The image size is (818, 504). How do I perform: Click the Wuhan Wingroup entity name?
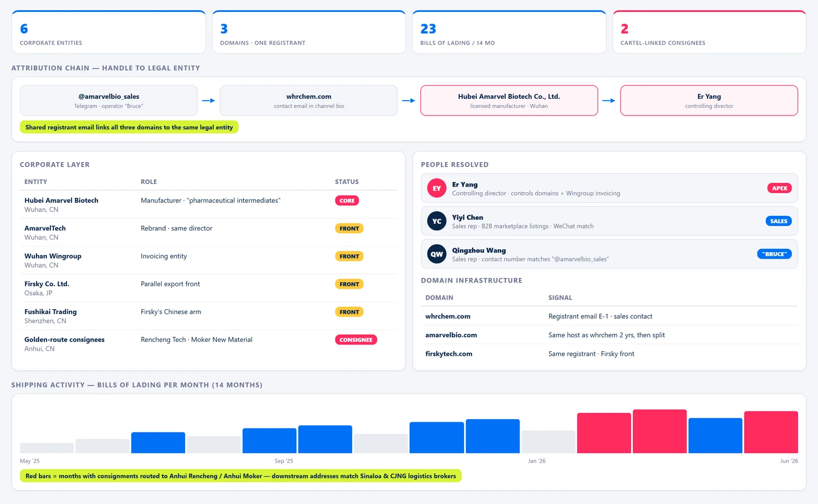click(53, 256)
